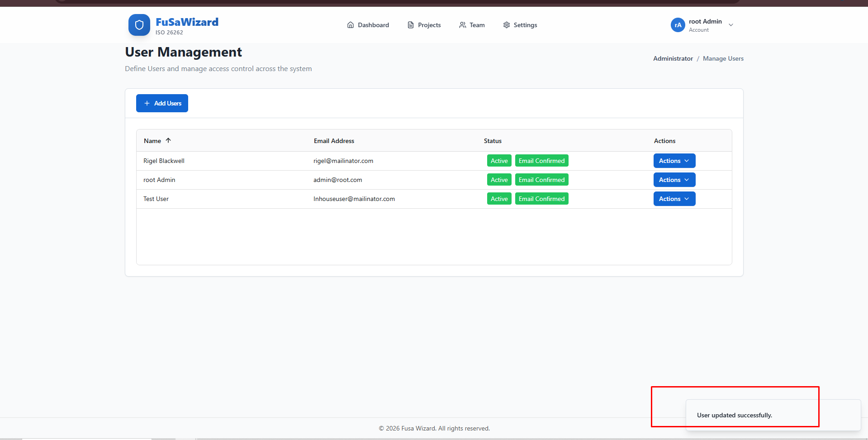The image size is (868, 440).
Task: Click the Email Address column header
Action: (334, 141)
